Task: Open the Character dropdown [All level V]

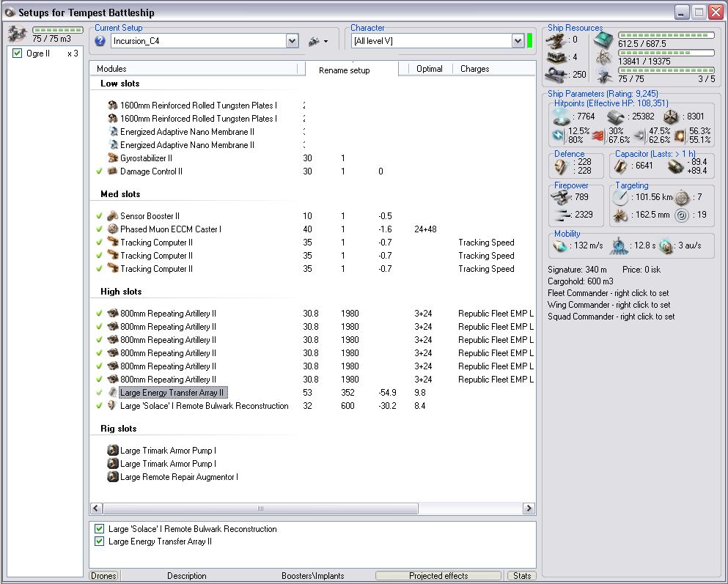Action: click(x=518, y=41)
